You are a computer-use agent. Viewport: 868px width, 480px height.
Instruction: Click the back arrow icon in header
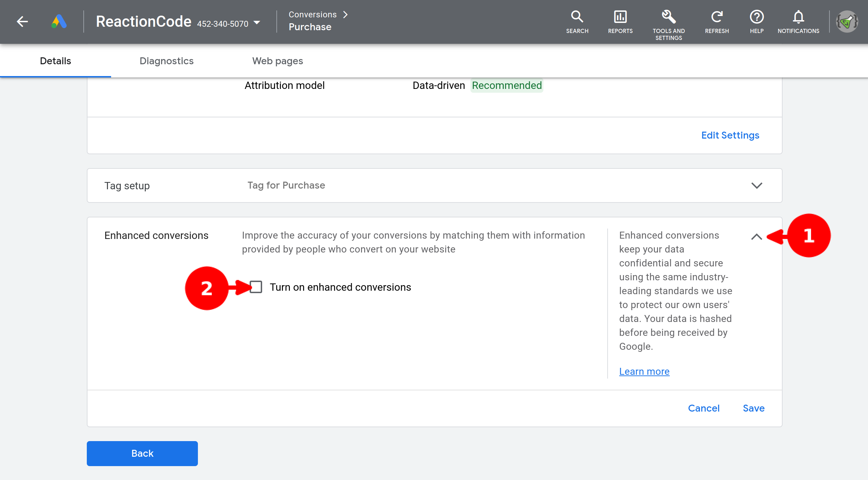(x=22, y=22)
